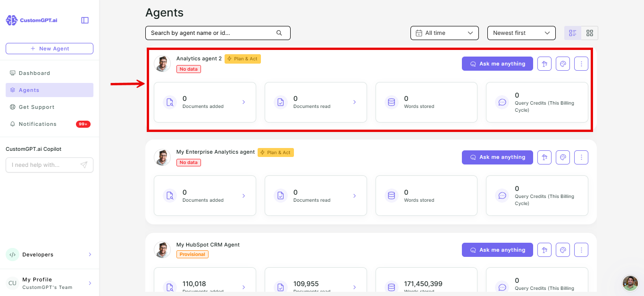
Task: Click Words stored database icon, Analytics agent 2
Action: click(391, 102)
